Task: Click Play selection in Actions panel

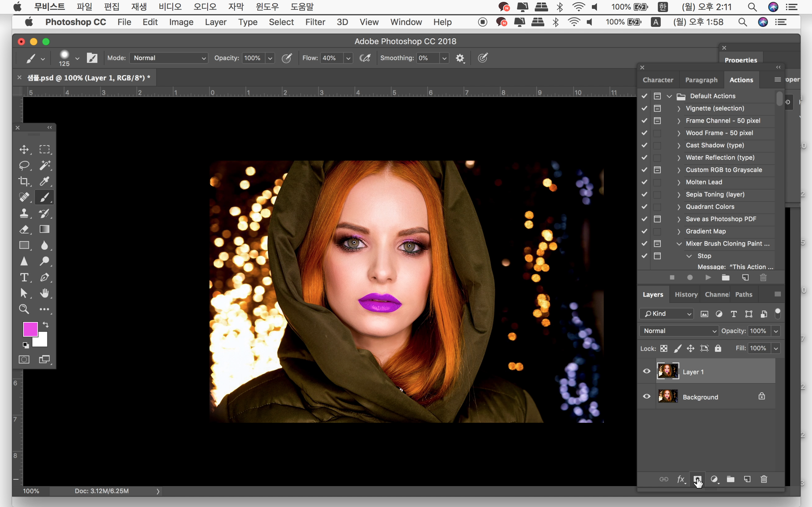Action: (708, 277)
